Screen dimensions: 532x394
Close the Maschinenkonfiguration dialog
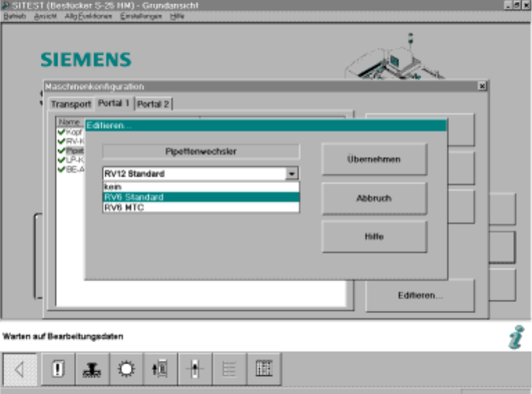(482, 86)
